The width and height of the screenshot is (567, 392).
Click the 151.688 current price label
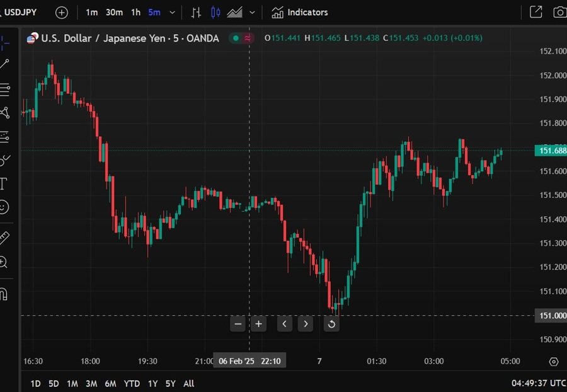551,151
